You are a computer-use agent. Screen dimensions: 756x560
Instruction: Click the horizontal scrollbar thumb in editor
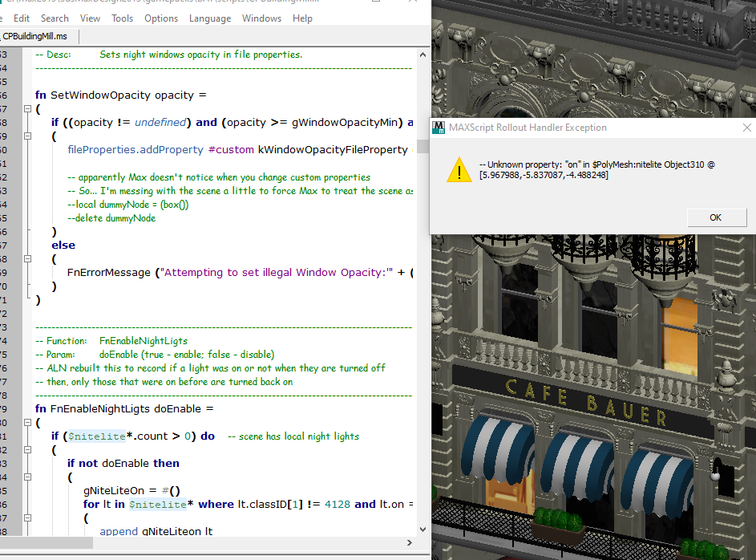coord(46,542)
